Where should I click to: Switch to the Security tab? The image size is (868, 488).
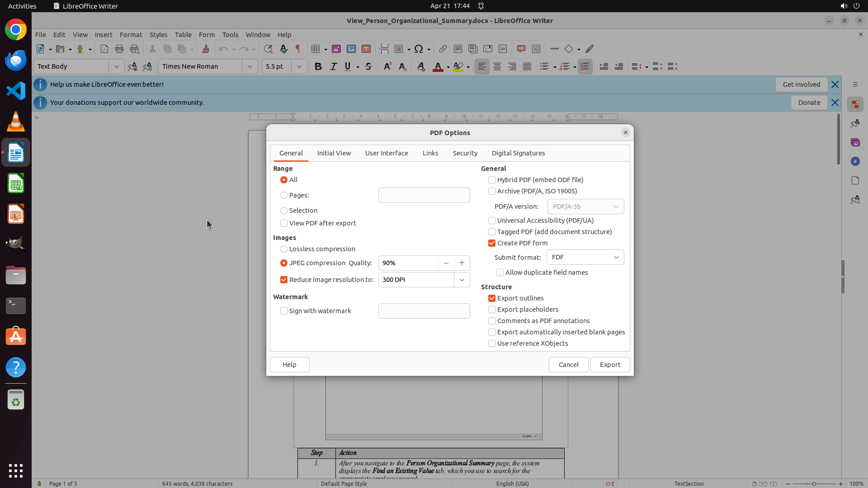pos(465,153)
